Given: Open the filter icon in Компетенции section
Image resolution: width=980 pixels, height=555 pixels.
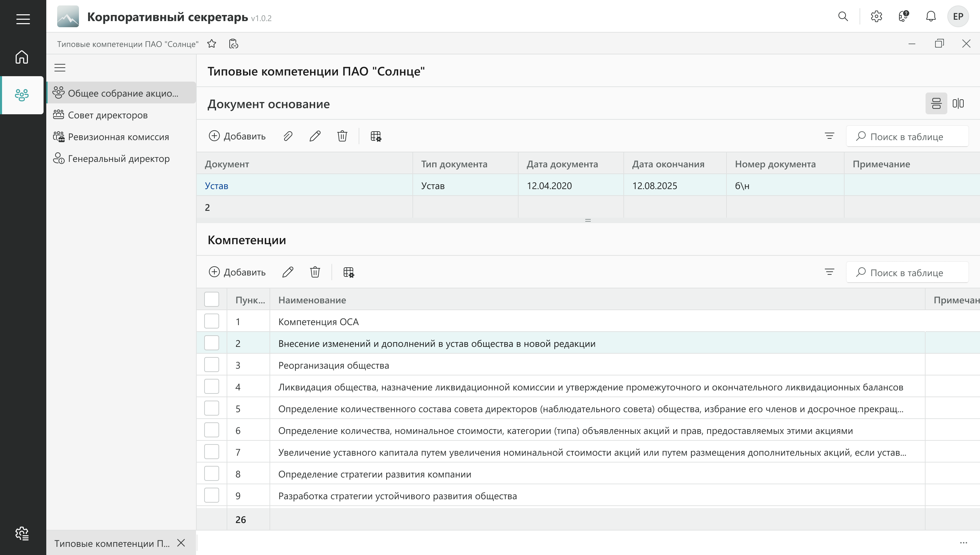Looking at the screenshot, I should (x=829, y=272).
